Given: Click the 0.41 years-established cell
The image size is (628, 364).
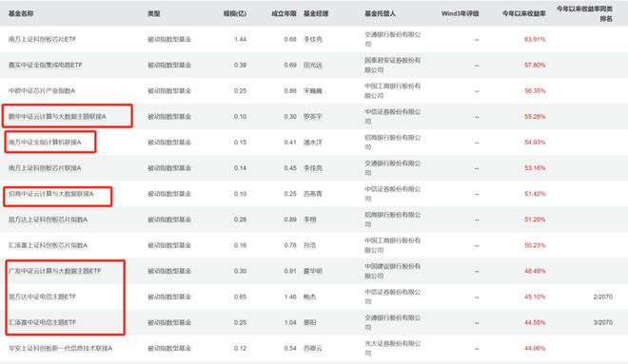Looking at the screenshot, I should click(290, 142).
